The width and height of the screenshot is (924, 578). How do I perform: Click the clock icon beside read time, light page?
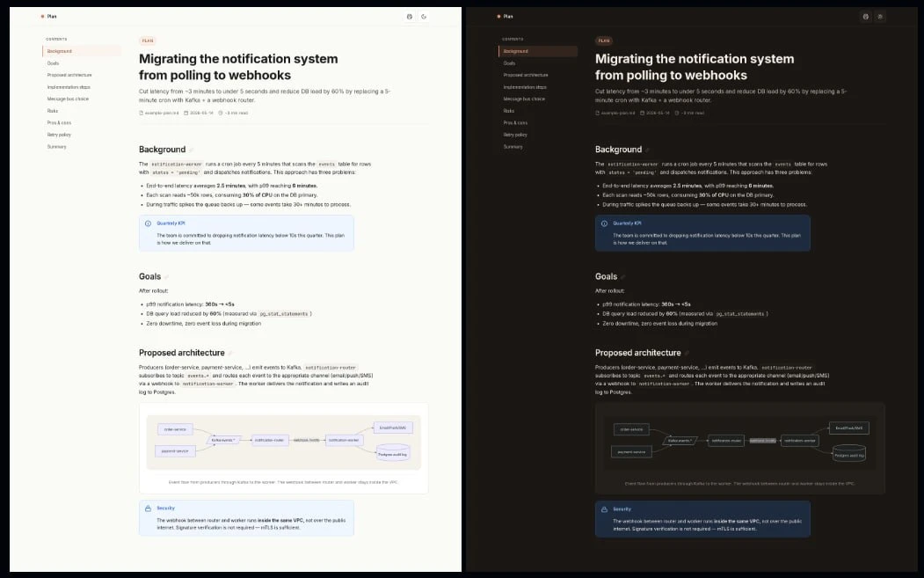point(221,113)
